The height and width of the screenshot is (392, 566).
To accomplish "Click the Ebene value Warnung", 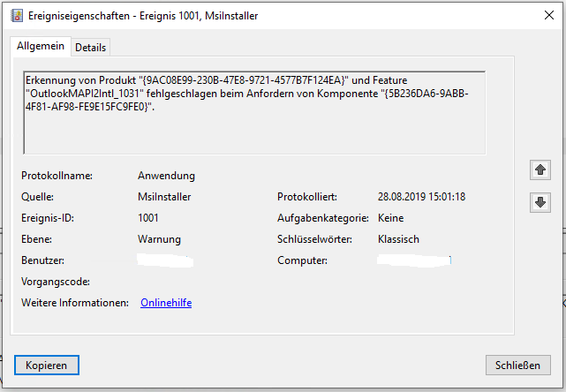I will pyautogui.click(x=159, y=239).
